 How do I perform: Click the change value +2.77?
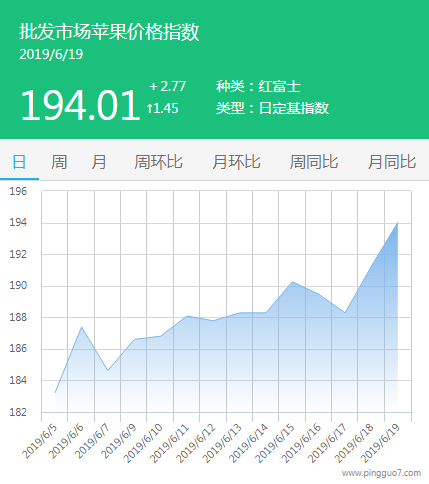pos(167,87)
